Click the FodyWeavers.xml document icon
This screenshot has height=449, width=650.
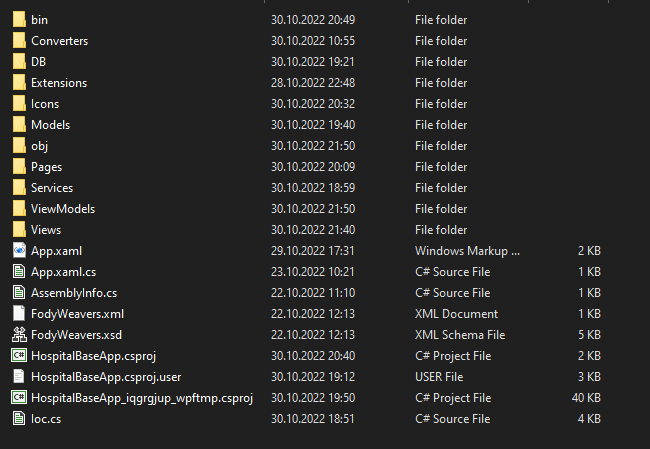pos(18,314)
